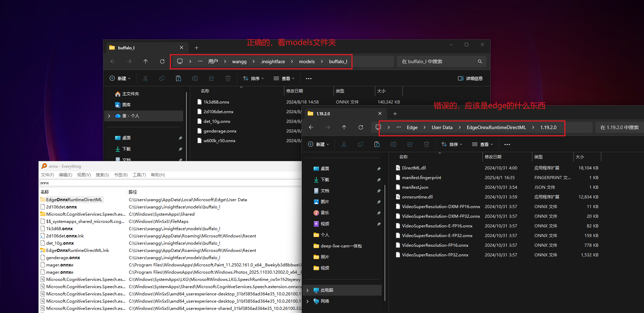The image size is (644, 313).
Task: Toggle the 详细信息 details pane
Action: 470,78
